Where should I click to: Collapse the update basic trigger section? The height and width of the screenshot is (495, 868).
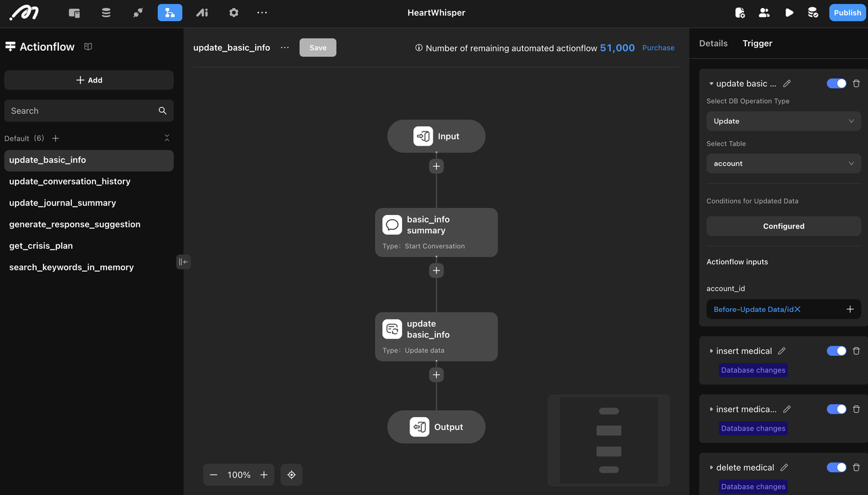tap(711, 83)
